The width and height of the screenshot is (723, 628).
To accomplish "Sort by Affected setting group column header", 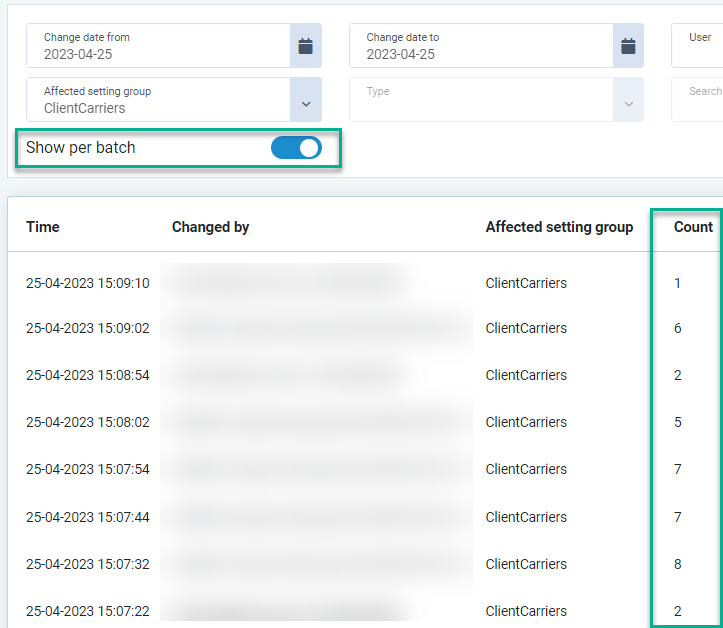I will pyautogui.click(x=559, y=227).
